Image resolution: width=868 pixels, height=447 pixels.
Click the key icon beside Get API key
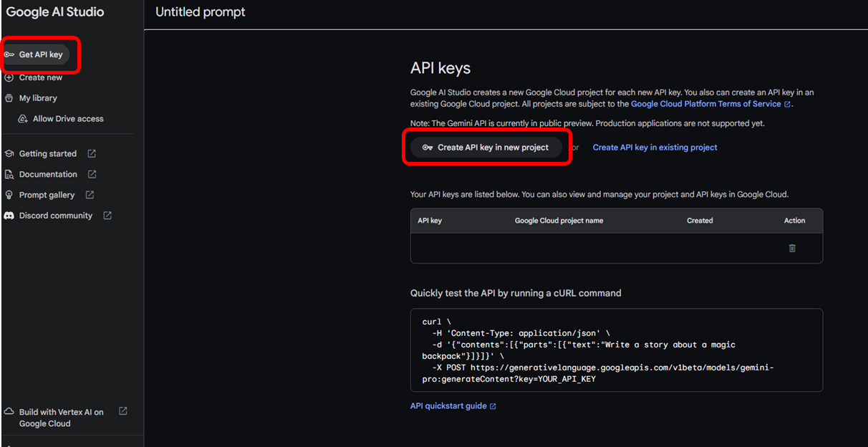pyautogui.click(x=9, y=54)
